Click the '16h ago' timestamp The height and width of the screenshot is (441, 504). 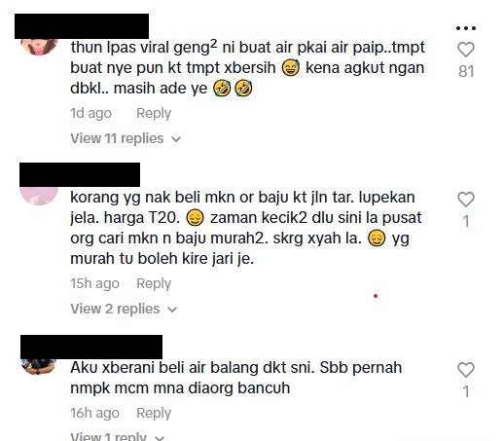click(94, 413)
